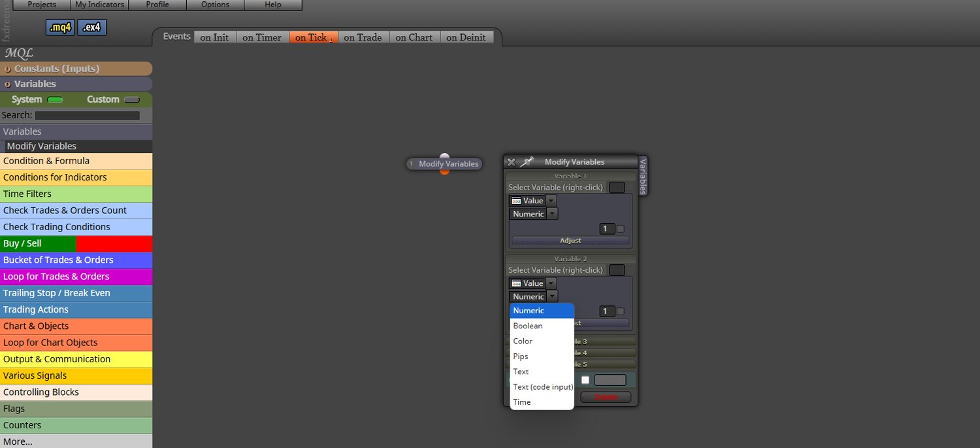
Task: Click the Value calculator icon in Variable 1
Action: click(x=517, y=200)
